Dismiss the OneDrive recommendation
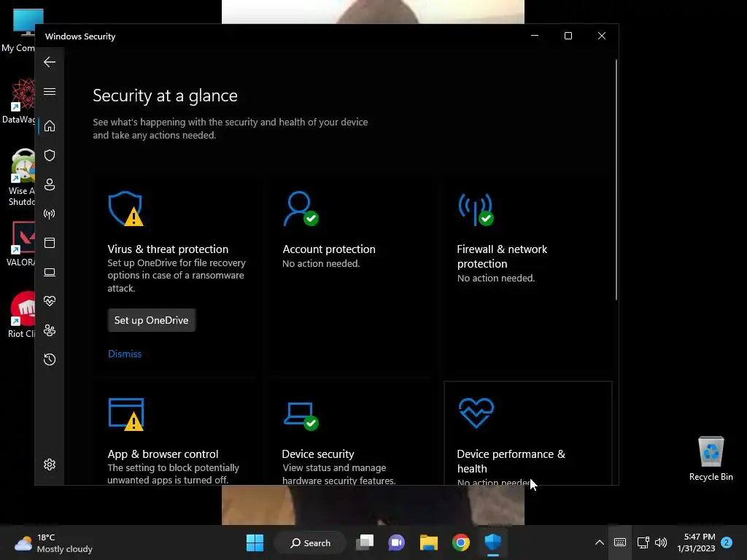747x560 pixels. click(x=125, y=354)
